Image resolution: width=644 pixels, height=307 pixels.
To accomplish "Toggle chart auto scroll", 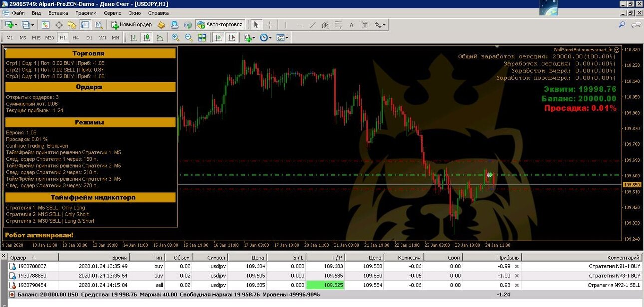I will click(218, 38).
